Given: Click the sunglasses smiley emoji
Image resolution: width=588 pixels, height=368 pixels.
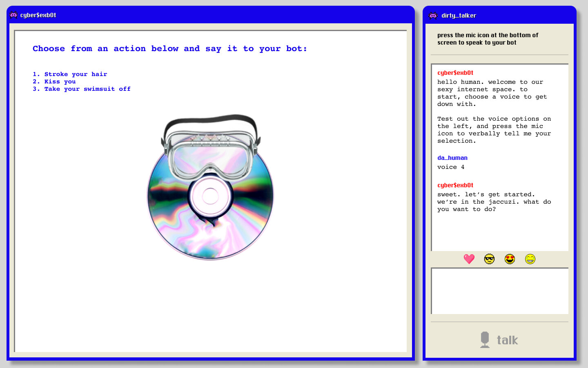Looking at the screenshot, I should [489, 259].
